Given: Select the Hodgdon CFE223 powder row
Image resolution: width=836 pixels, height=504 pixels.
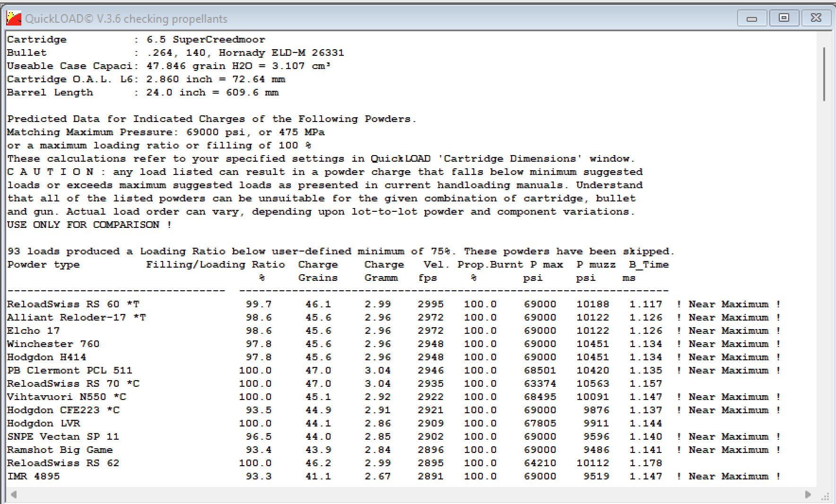Looking at the screenshot, I should coord(63,410).
